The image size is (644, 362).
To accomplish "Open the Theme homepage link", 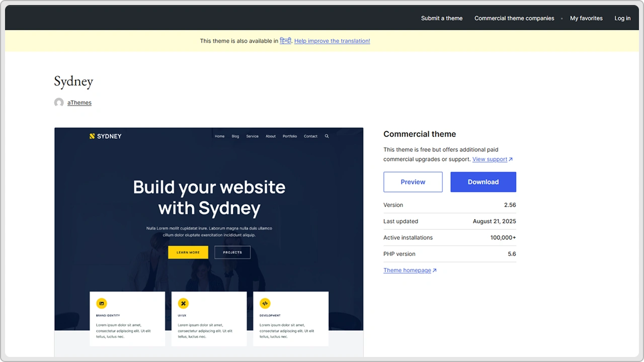I will 410,270.
